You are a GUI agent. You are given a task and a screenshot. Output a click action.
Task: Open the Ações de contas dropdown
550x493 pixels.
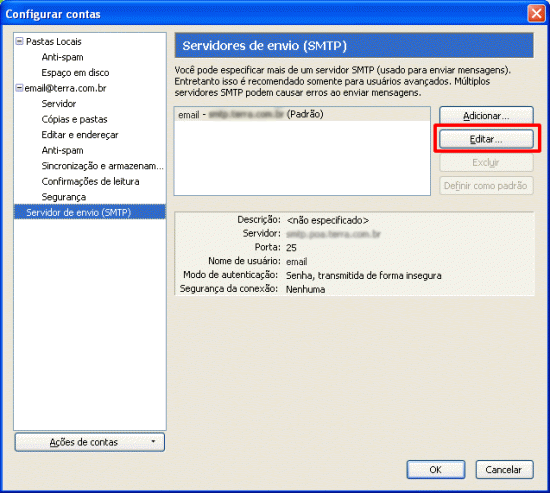click(x=90, y=442)
